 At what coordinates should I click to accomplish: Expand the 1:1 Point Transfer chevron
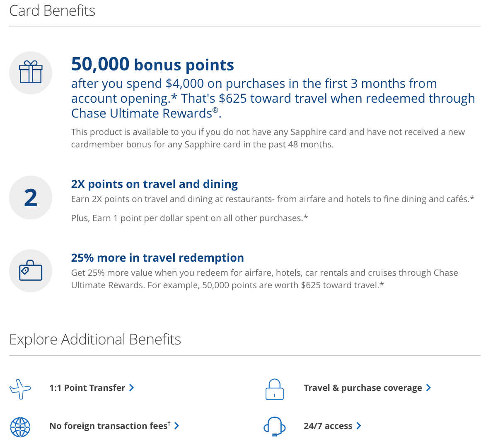131,388
